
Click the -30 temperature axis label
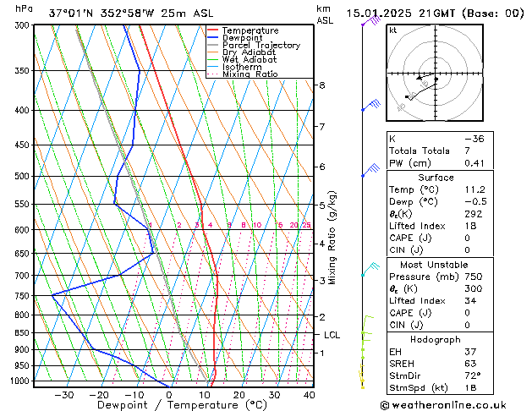[x=64, y=395]
